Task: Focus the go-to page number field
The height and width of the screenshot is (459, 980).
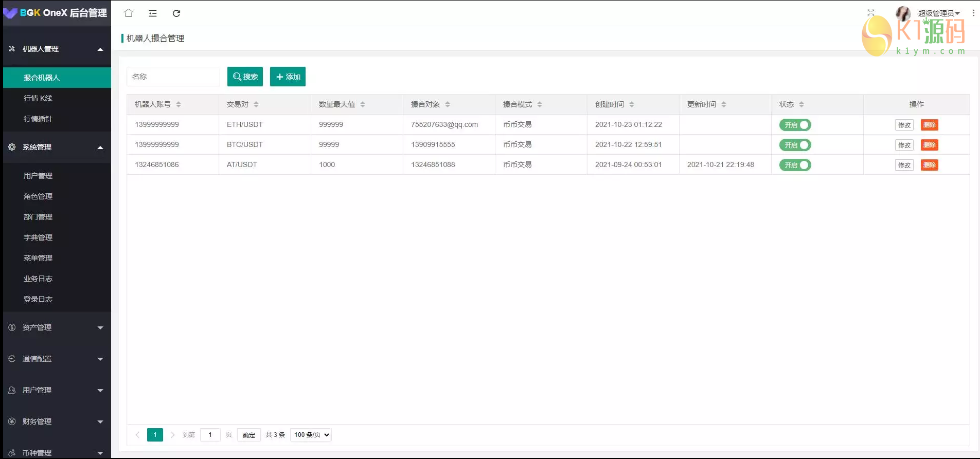Action: point(210,435)
